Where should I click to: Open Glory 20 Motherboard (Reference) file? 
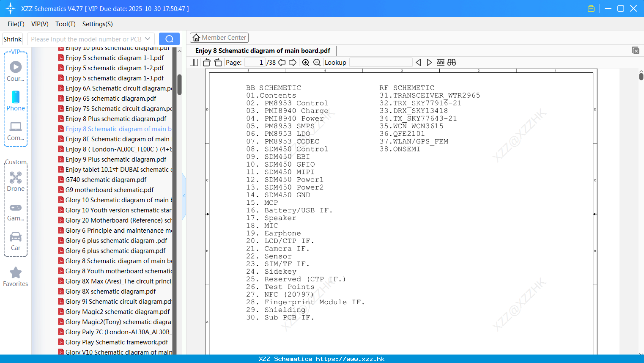coord(115,220)
